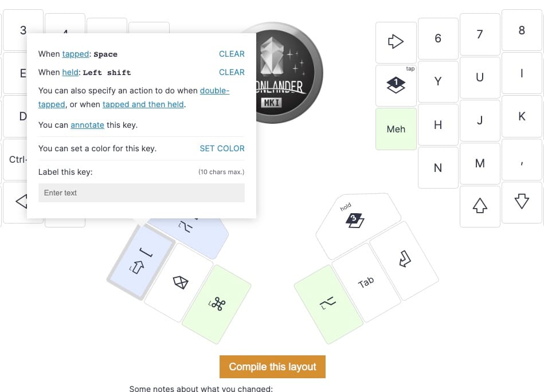
Task: Clear the Left shift hold action
Action: (x=232, y=72)
